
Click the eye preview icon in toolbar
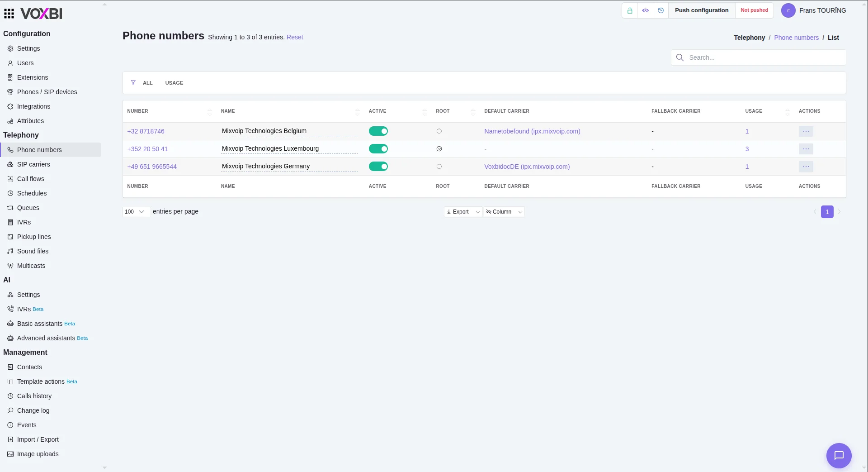tap(646, 10)
